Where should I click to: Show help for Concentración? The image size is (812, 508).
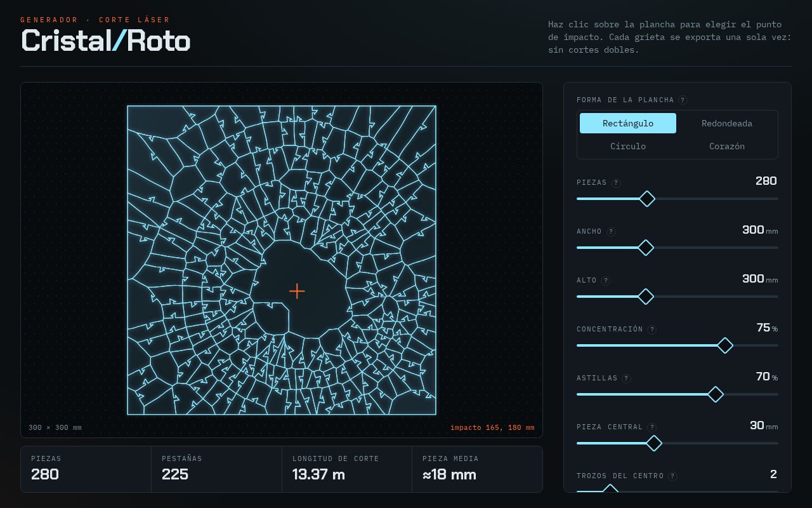(652, 329)
